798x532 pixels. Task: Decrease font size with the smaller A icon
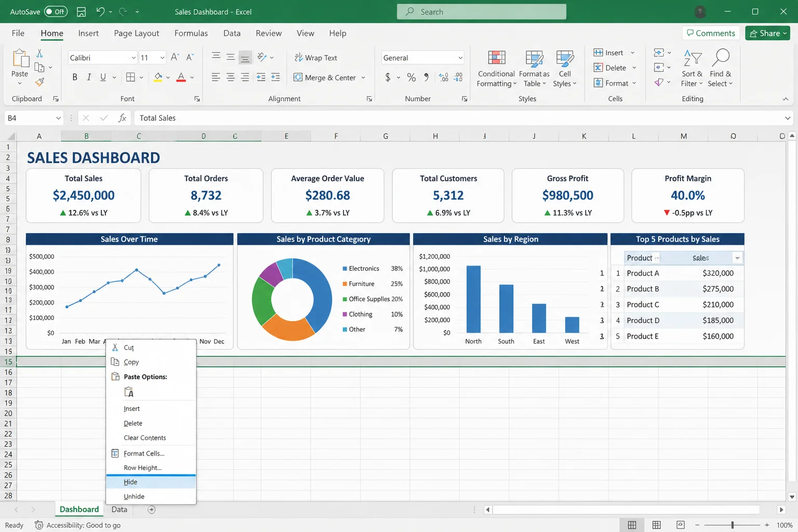coord(190,57)
